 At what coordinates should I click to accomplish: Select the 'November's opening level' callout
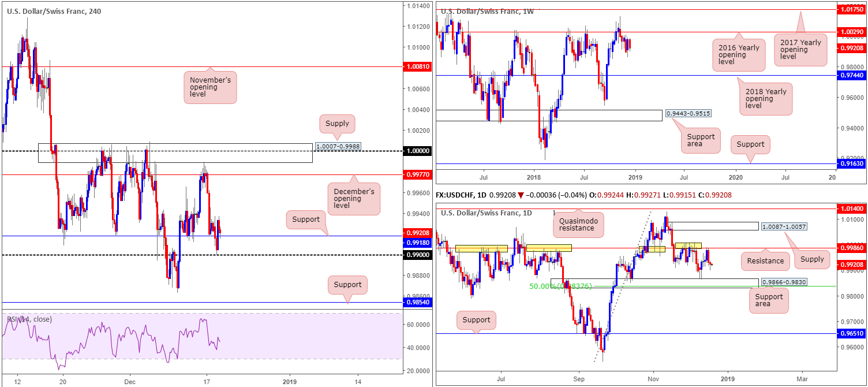point(210,88)
